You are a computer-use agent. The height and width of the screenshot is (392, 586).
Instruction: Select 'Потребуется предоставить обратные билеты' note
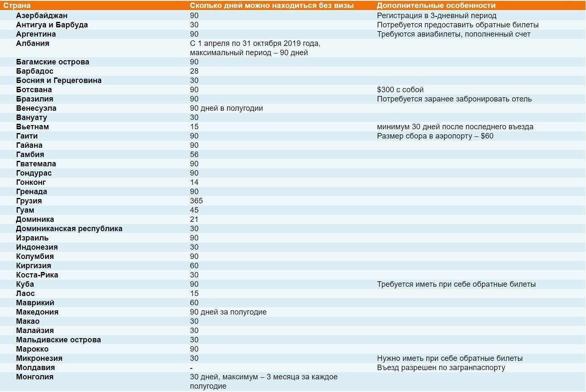tap(458, 25)
